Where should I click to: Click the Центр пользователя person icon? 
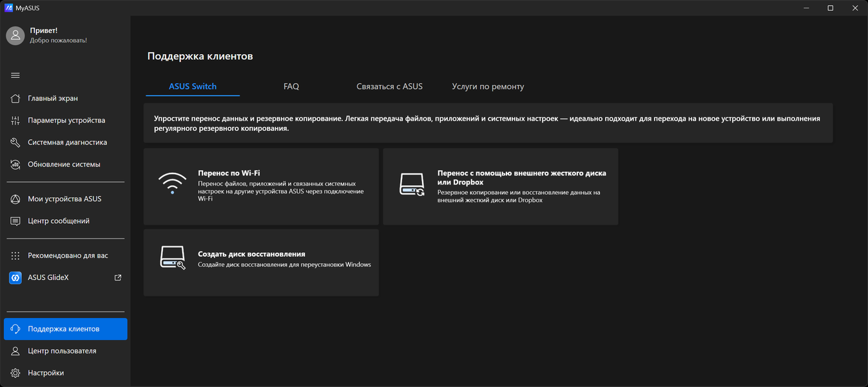[15, 351]
